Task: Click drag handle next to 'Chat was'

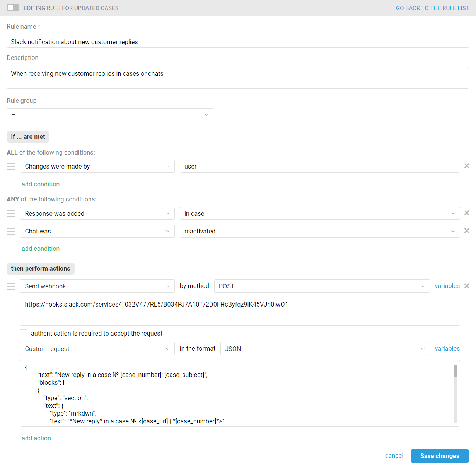Action: [11, 231]
